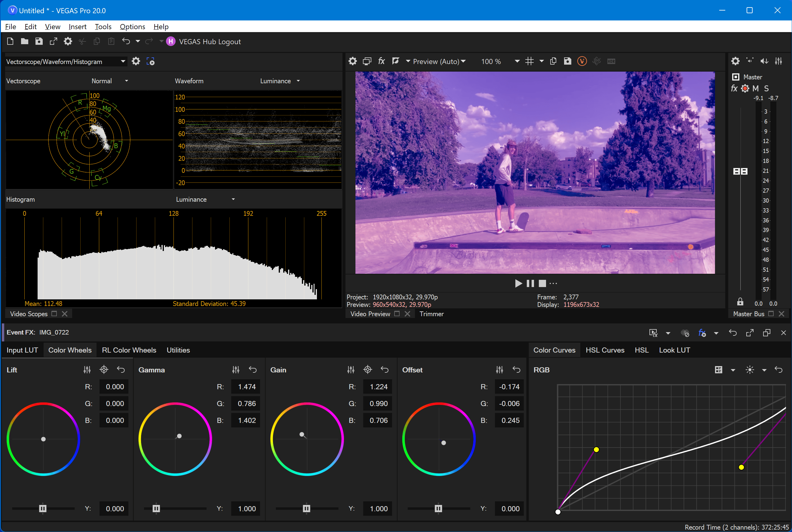Image resolution: width=792 pixels, height=532 pixels.
Task: Enable HDR mode in the preview toolbar
Action: [x=611, y=61]
